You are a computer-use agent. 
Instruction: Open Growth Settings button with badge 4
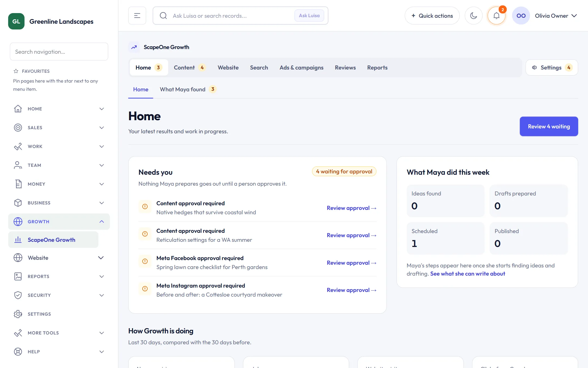552,68
